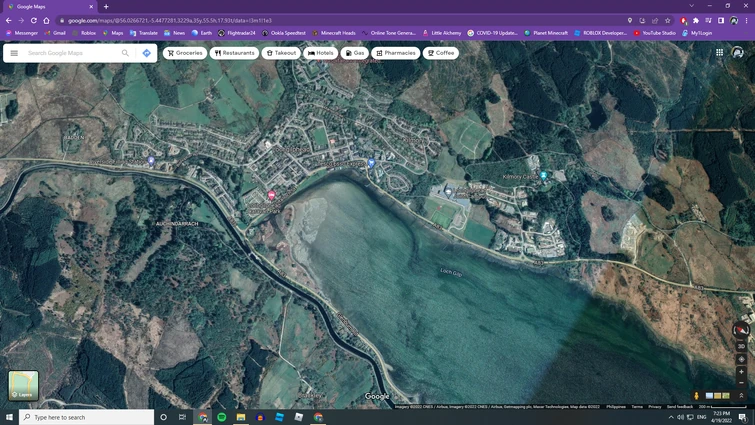755x425 pixels.
Task: Zoom out with the minus button
Action: (x=741, y=383)
